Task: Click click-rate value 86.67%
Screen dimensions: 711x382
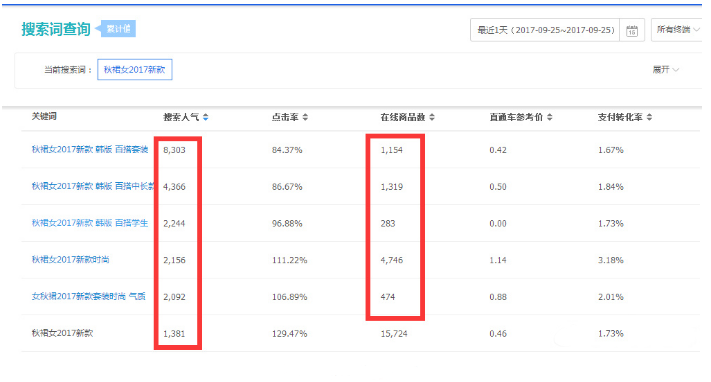Action: click(x=287, y=186)
